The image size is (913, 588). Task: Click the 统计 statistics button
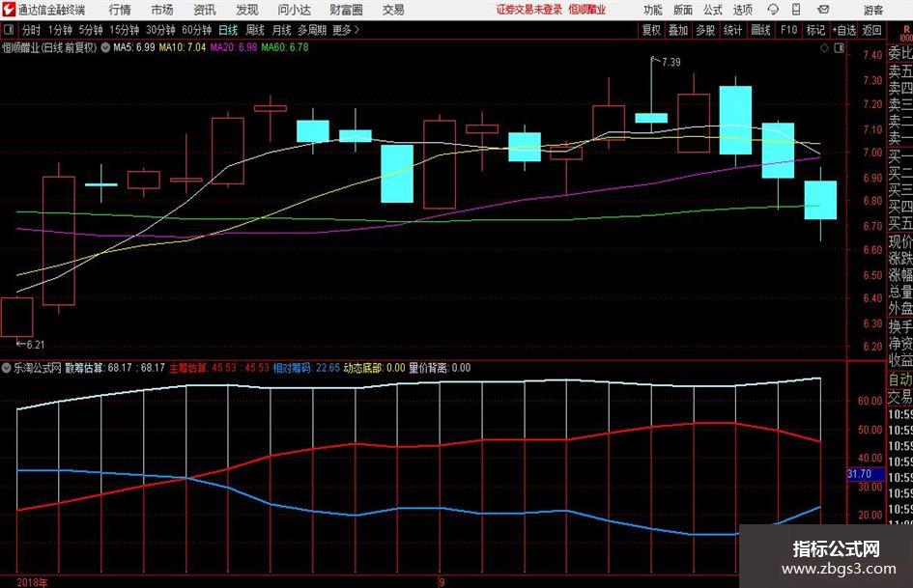732,30
